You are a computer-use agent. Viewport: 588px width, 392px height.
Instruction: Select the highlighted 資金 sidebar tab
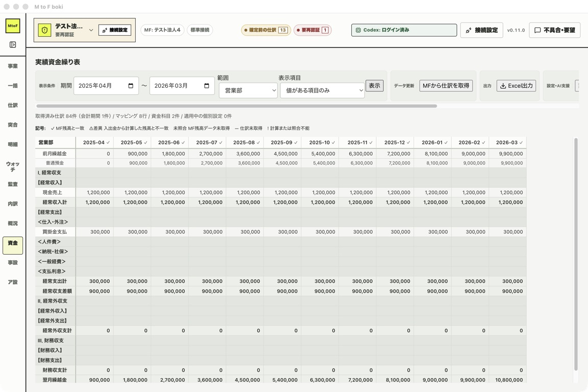[13, 246]
